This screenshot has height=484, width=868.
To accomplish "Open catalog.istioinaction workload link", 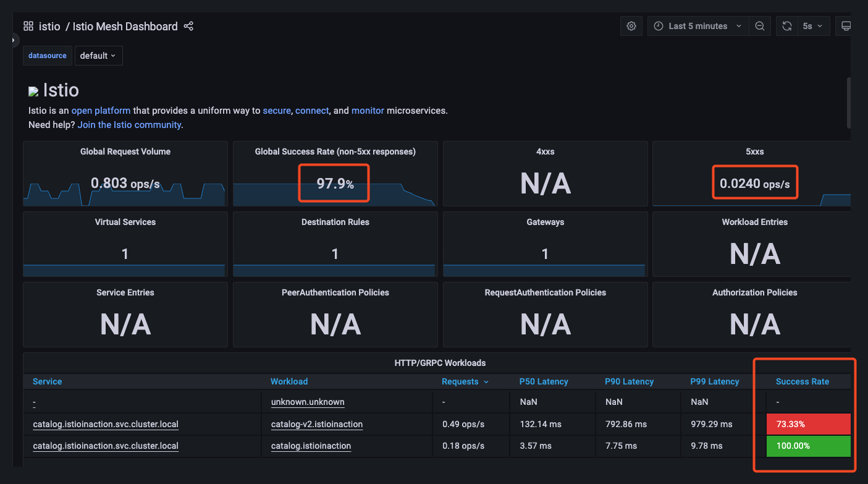I will tap(311, 446).
